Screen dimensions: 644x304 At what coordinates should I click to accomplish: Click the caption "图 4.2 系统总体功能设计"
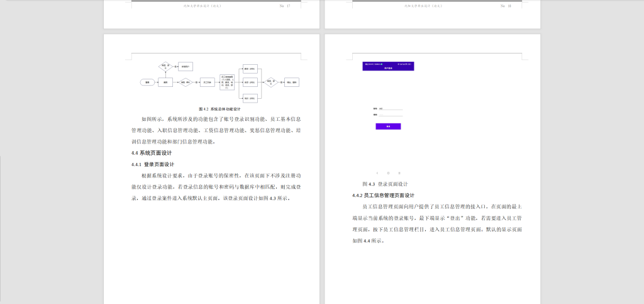219,110
